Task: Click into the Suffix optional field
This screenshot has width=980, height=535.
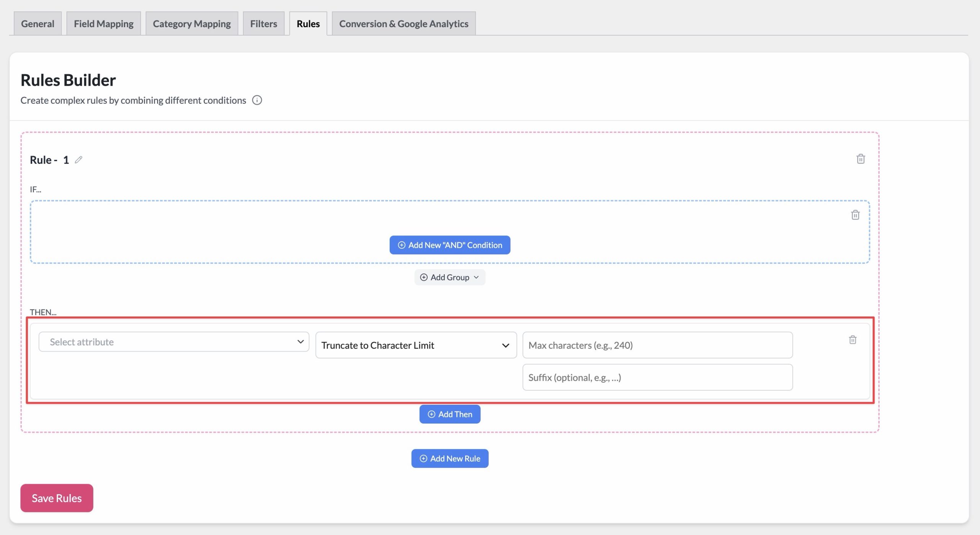Action: [x=658, y=377]
